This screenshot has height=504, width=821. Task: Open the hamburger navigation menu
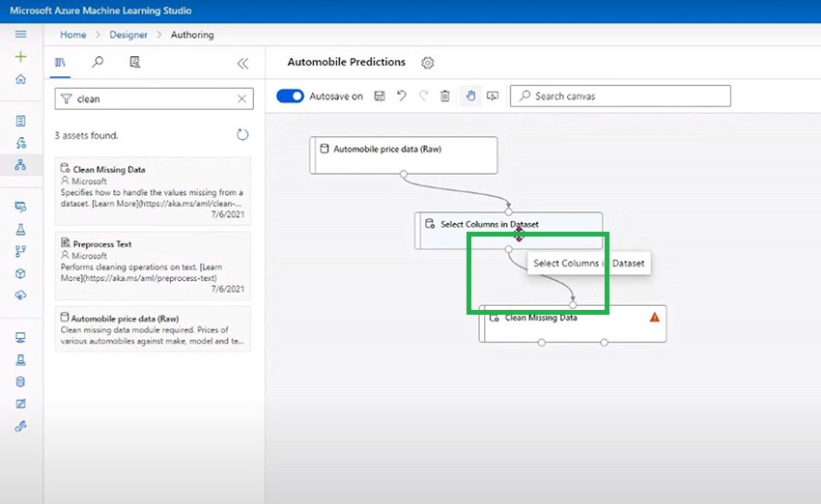pyautogui.click(x=21, y=34)
